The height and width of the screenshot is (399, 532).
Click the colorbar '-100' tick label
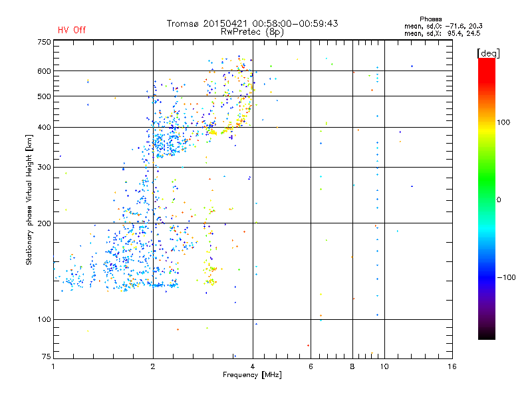coord(506,277)
